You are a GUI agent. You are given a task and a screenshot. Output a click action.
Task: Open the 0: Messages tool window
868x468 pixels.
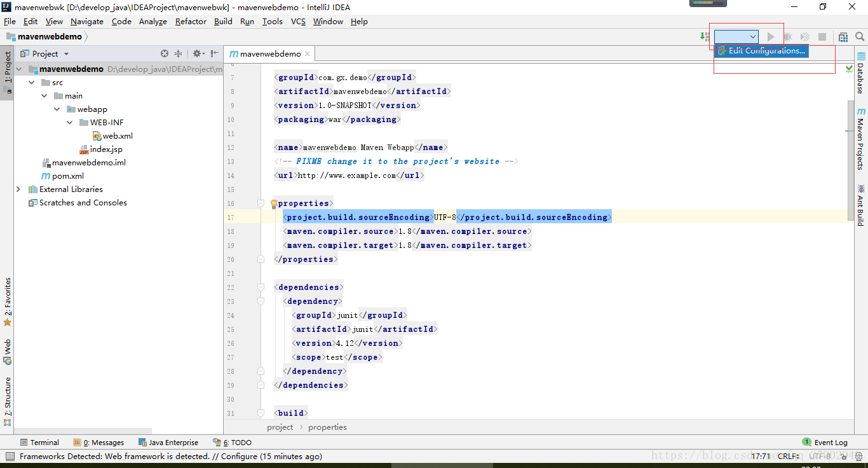pyautogui.click(x=98, y=443)
